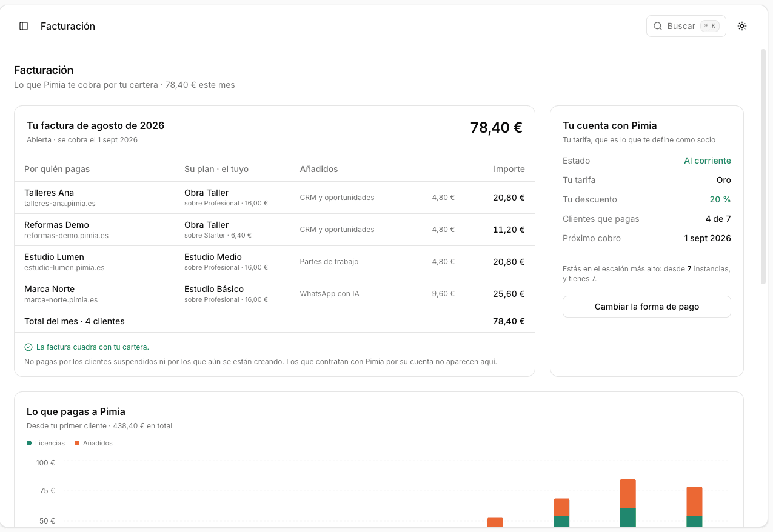Image resolution: width=773 pixels, height=532 pixels.
Task: Toggle the Añadidos chart legend
Action: click(x=94, y=443)
